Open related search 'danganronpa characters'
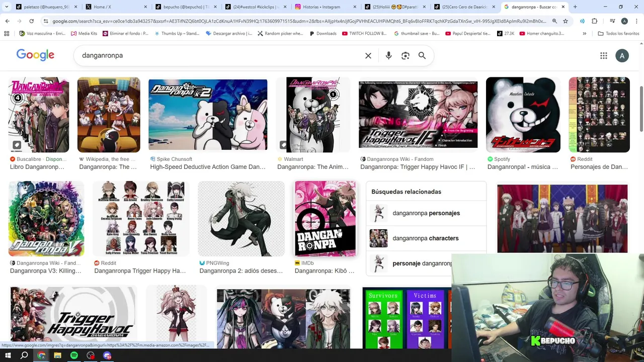Viewport: 644px width, 362px height. [426, 238]
